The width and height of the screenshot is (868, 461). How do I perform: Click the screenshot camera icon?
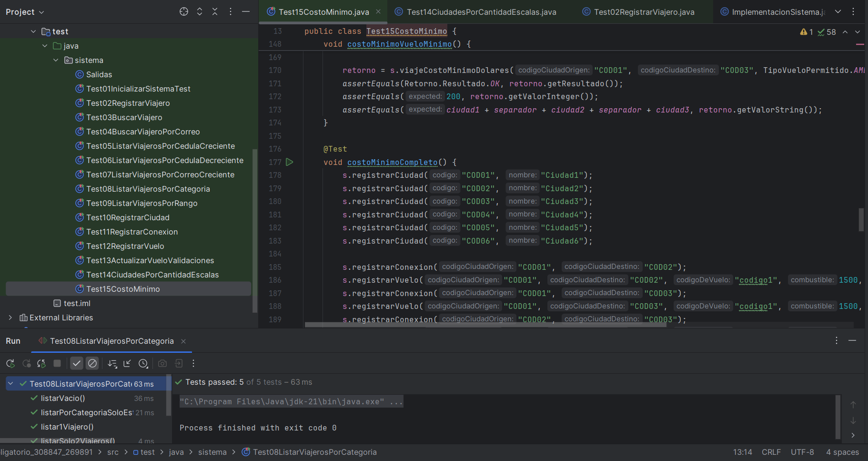162,363
